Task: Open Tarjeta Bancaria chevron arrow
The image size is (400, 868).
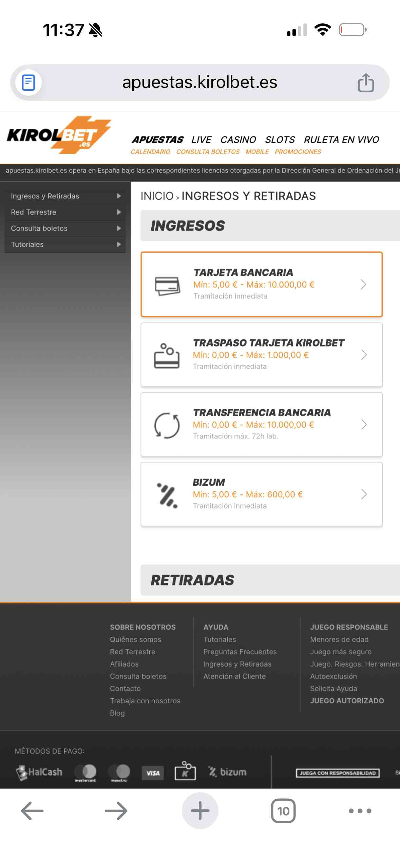Action: pyautogui.click(x=363, y=285)
